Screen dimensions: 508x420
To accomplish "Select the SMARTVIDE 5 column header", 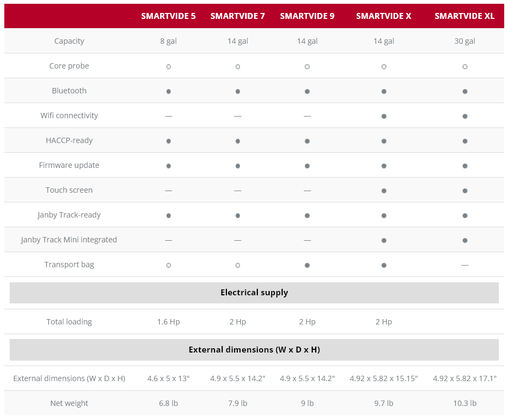I will click(x=169, y=16).
